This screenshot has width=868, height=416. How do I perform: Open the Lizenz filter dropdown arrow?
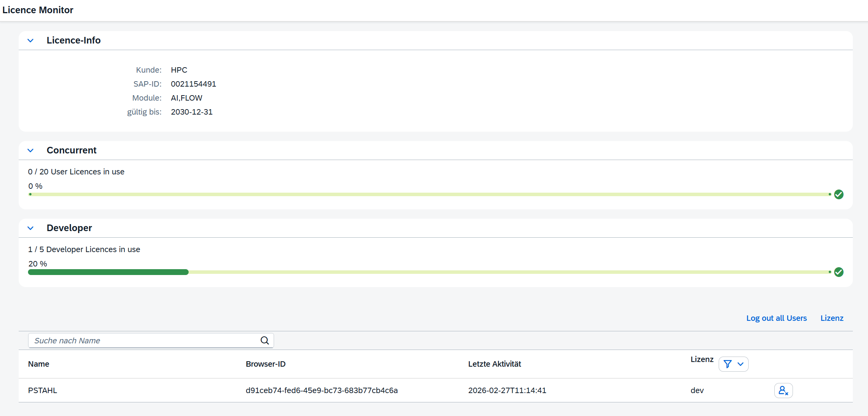[x=740, y=364]
